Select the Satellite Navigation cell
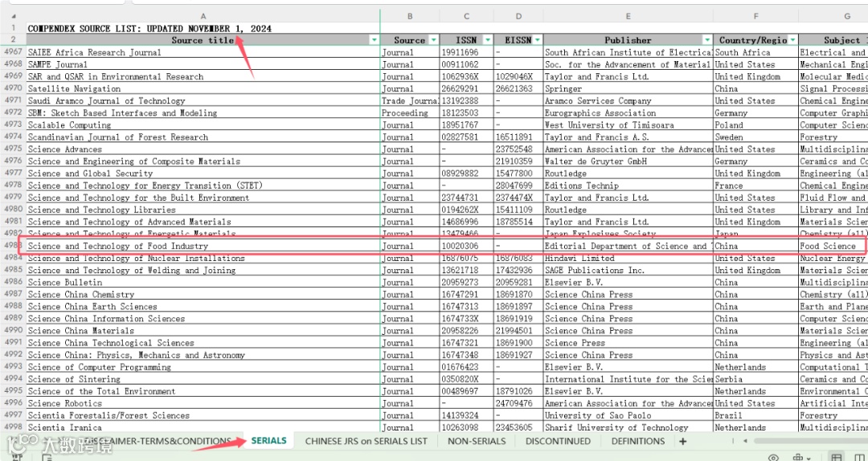This screenshot has height=461, width=868. click(203, 88)
